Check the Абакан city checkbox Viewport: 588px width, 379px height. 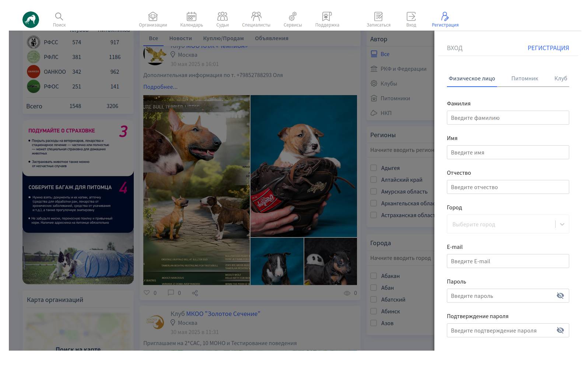[x=374, y=276]
